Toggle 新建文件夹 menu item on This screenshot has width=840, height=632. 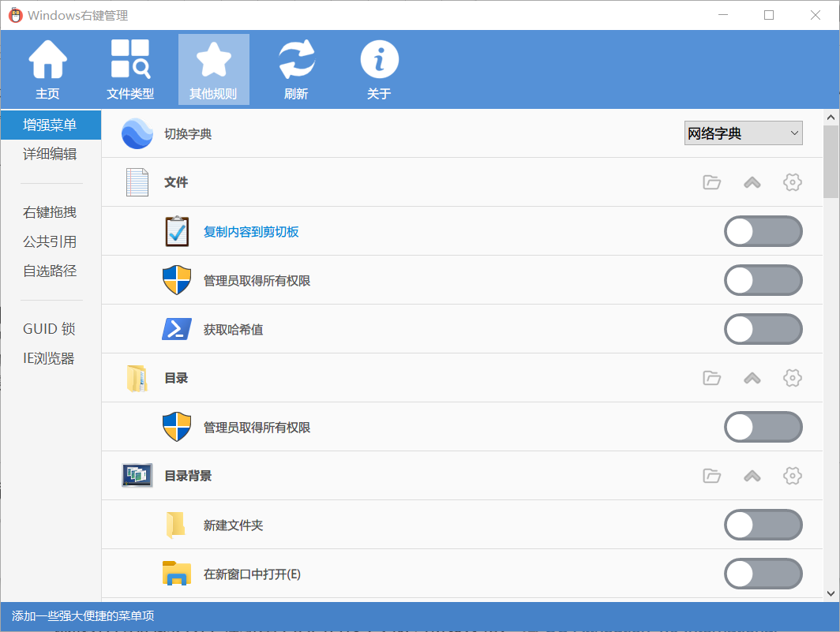tap(763, 525)
